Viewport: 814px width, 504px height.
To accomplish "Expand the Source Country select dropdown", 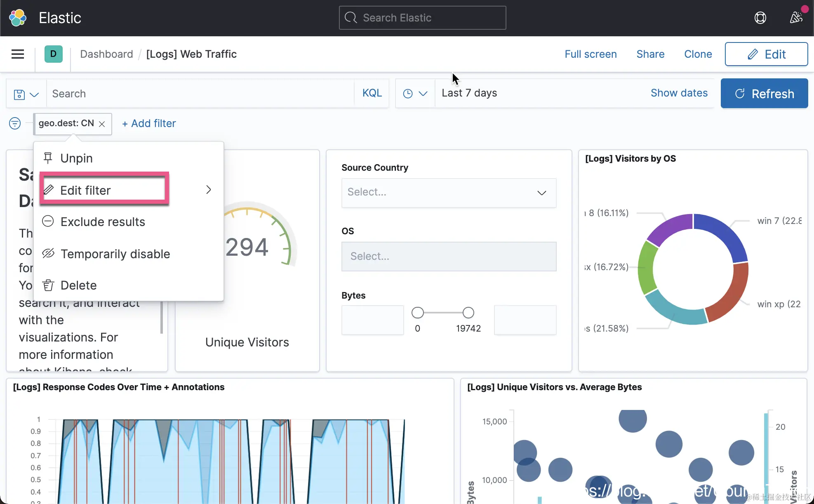I will 449,193.
